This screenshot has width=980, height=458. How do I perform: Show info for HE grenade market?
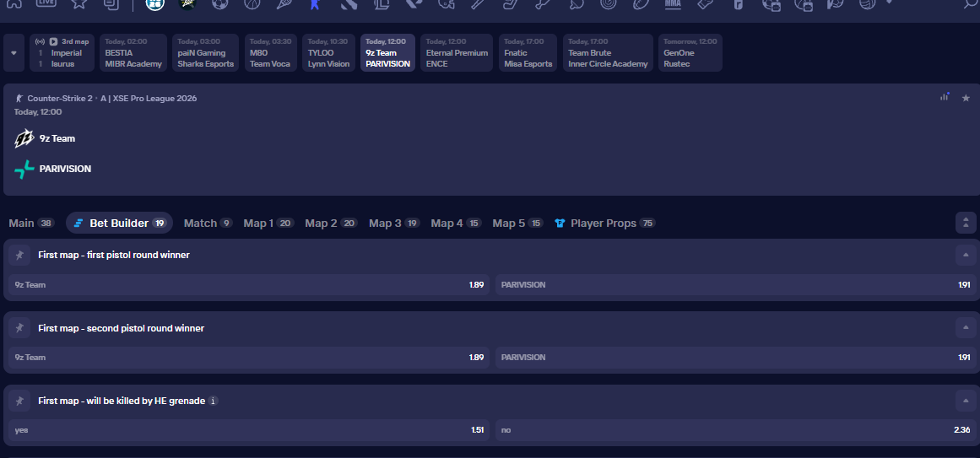[x=213, y=401]
